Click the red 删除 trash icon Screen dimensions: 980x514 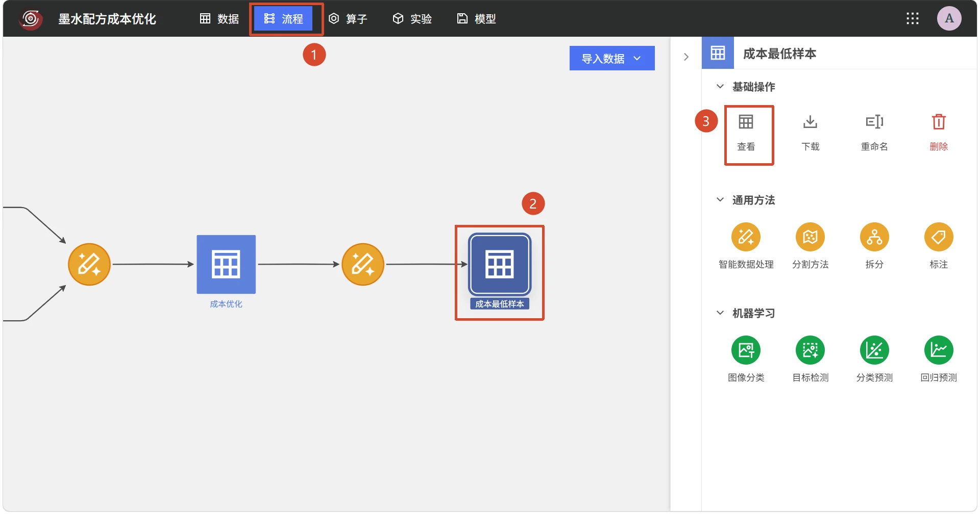tap(939, 122)
